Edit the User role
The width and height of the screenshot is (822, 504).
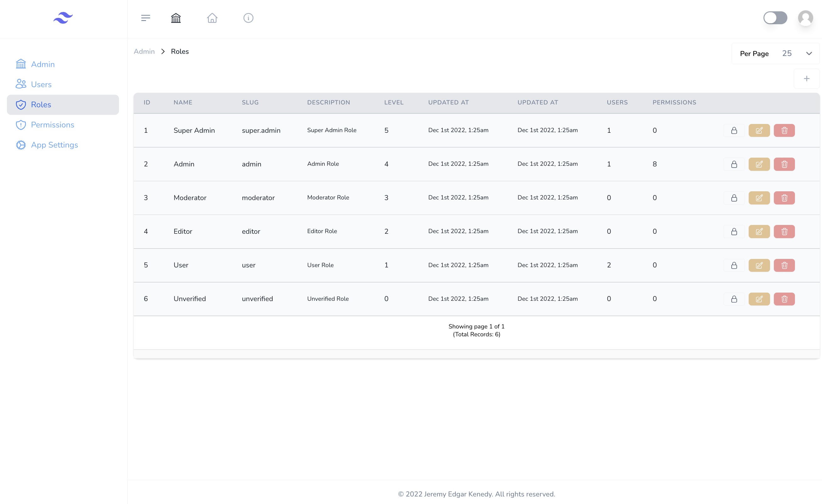click(x=759, y=265)
